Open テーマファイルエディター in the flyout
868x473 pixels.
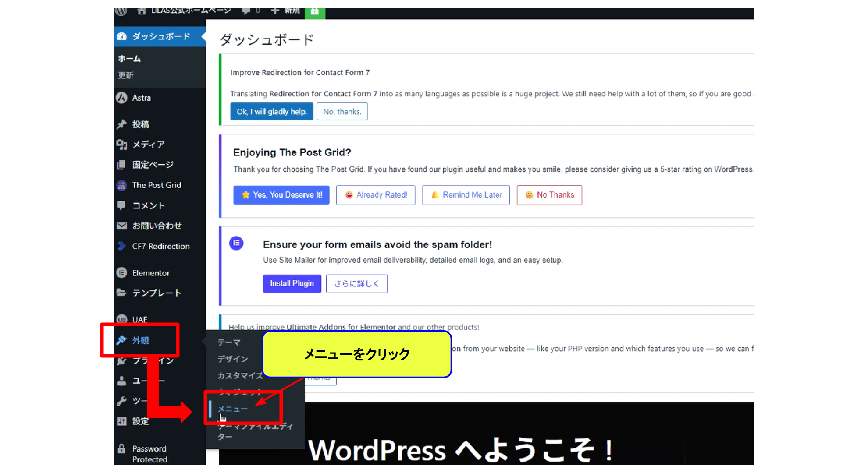(255, 431)
